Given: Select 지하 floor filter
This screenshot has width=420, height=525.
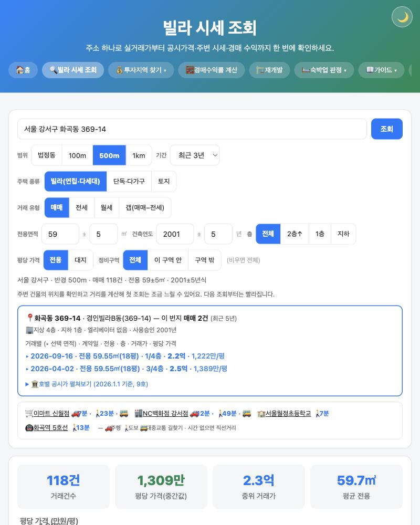Looking at the screenshot, I should (343, 234).
